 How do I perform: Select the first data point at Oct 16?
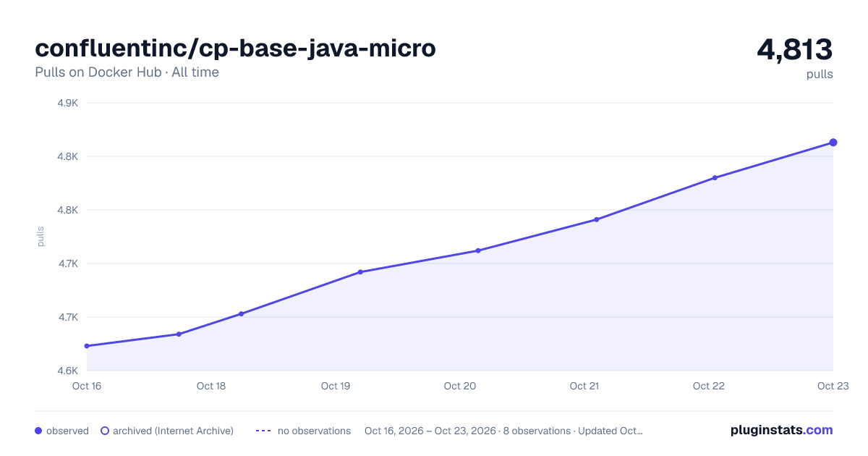pos(87,346)
